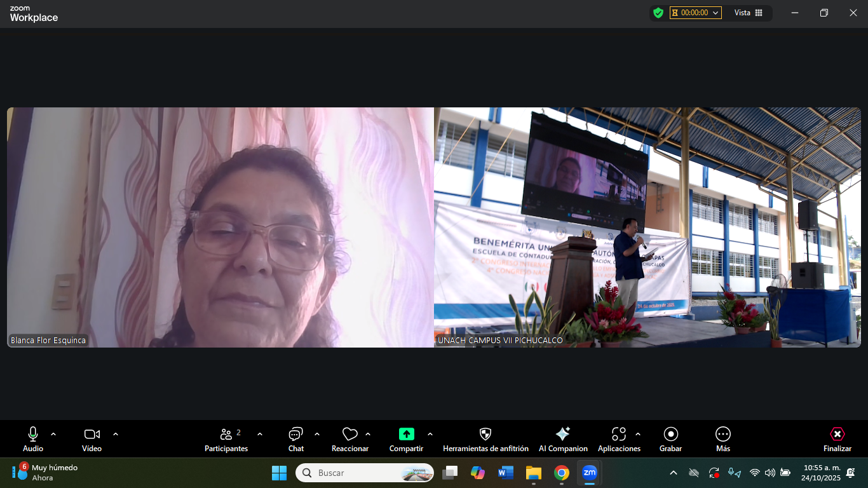The width and height of the screenshot is (868, 488).
Task: Launch the AI Companion
Action: [562, 435]
